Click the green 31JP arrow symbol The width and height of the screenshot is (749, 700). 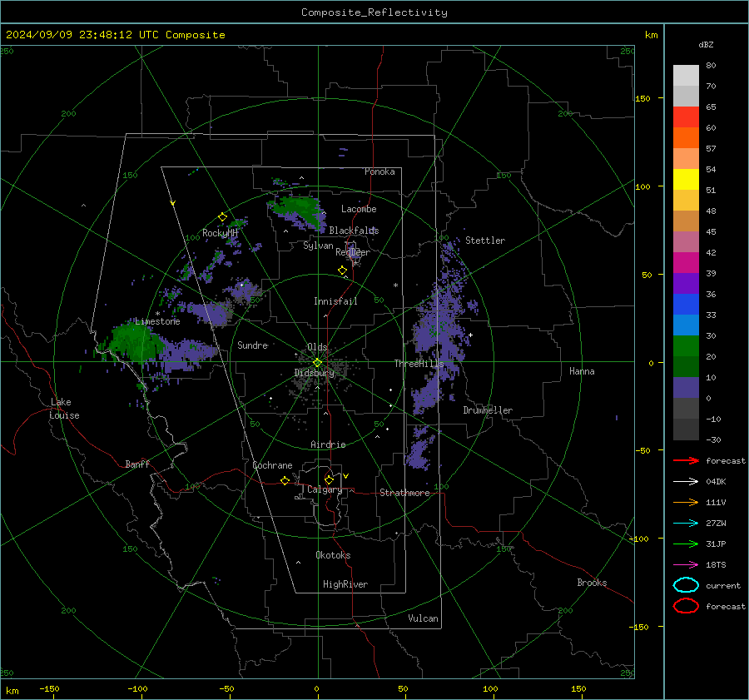pyautogui.click(x=686, y=544)
